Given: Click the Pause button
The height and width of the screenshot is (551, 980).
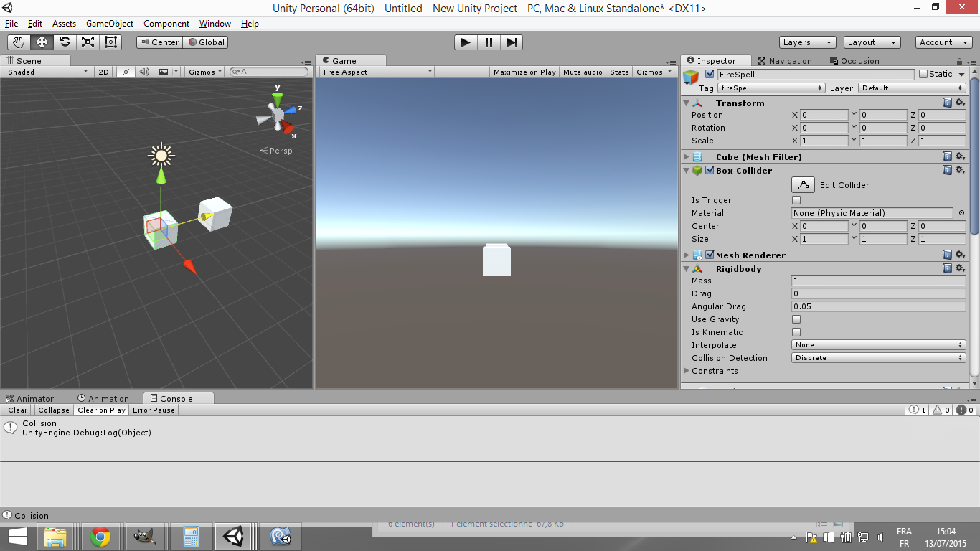Looking at the screenshot, I should [489, 42].
